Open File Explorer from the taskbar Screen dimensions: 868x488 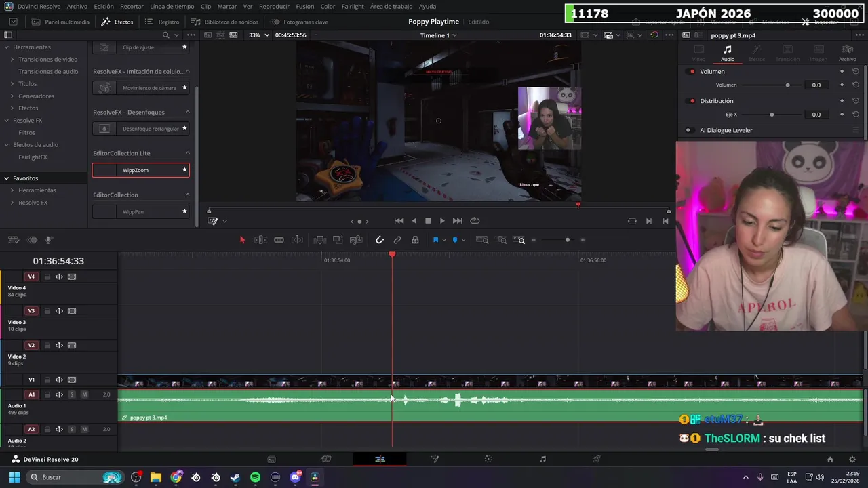click(x=156, y=477)
